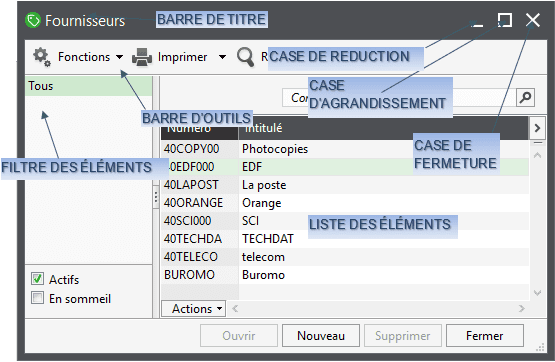Click the Nouveau button
The image size is (555, 362).
[321, 335]
